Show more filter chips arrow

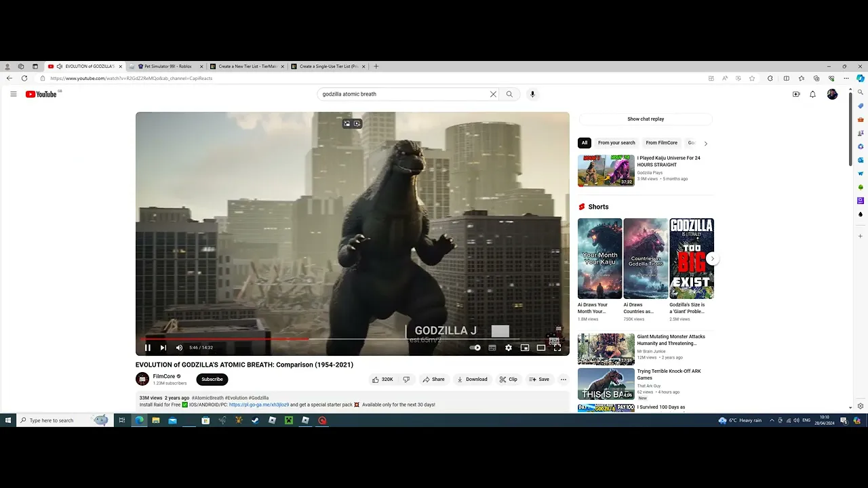click(x=706, y=143)
